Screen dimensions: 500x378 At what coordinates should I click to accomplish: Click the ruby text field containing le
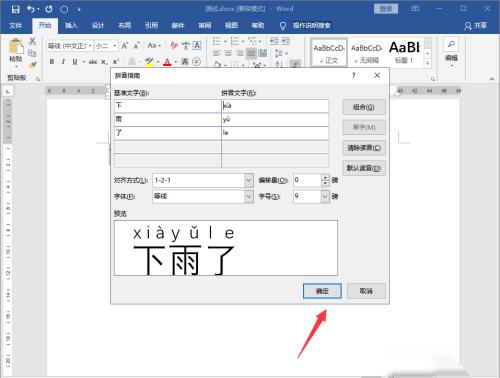tap(275, 133)
